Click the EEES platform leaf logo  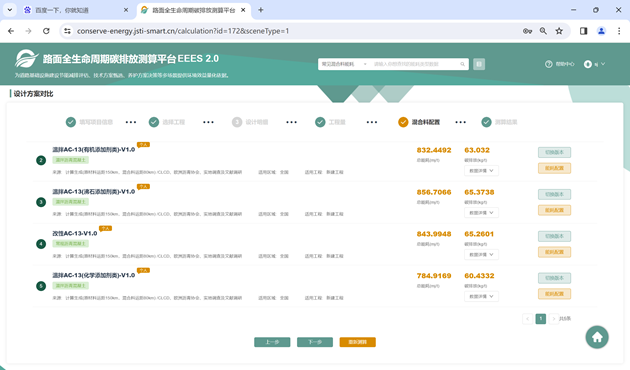pyautogui.click(x=26, y=59)
